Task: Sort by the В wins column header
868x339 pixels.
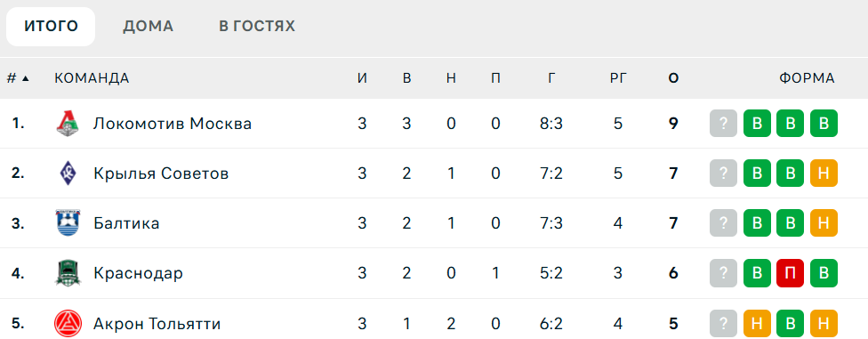Action: click(407, 78)
